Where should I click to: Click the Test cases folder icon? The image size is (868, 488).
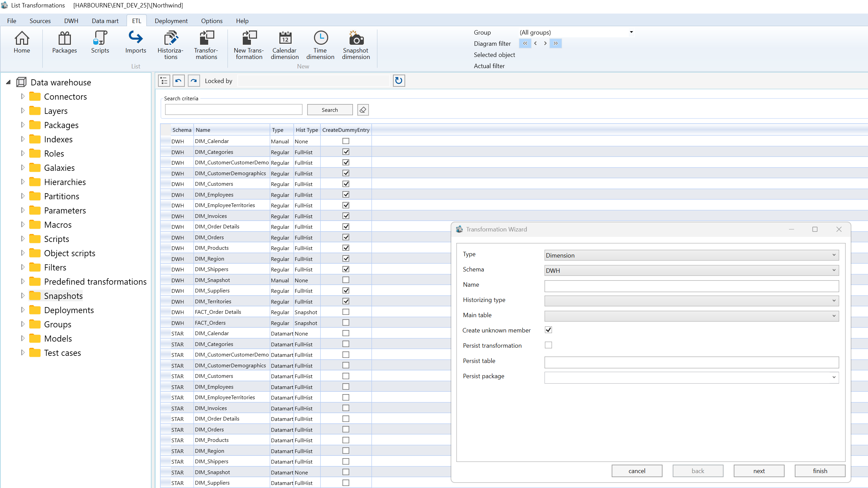35,353
